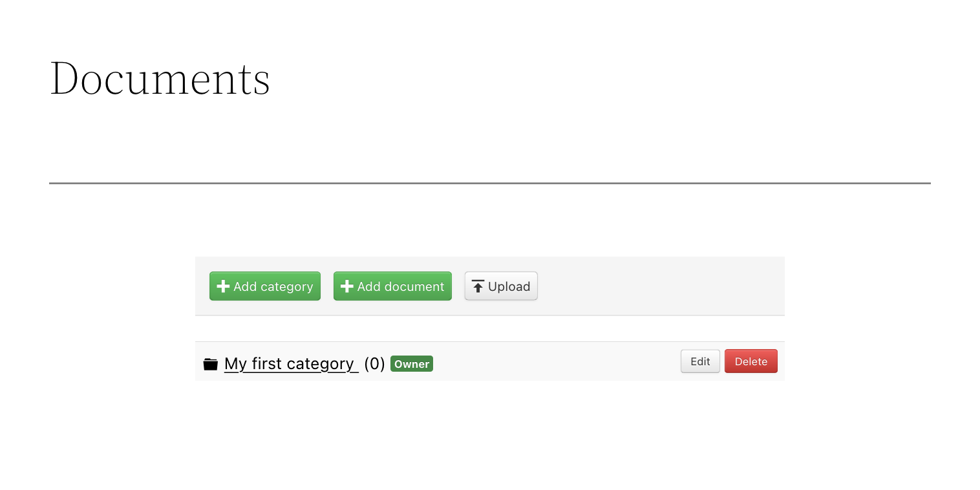Delete My first category

point(751,361)
